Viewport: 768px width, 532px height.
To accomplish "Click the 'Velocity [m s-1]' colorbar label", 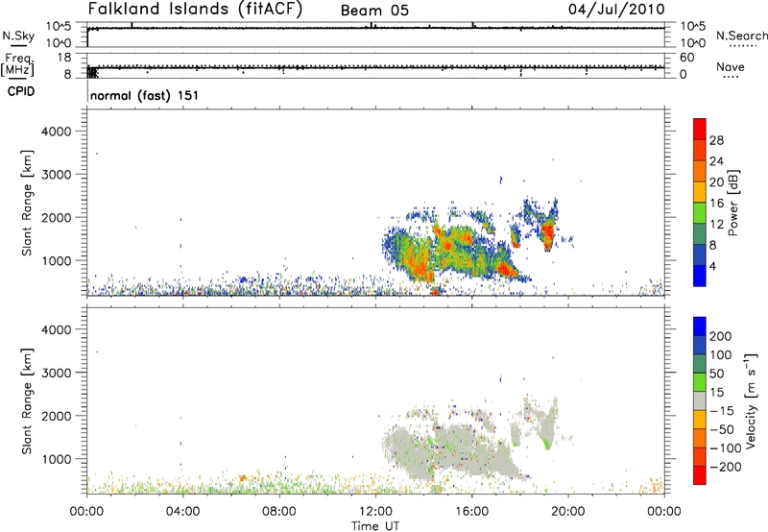I will (x=751, y=400).
